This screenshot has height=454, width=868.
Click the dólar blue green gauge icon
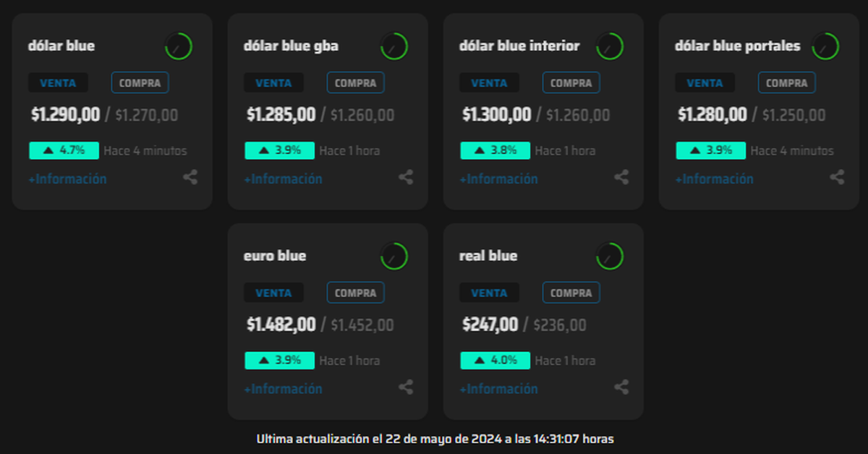[x=179, y=46]
